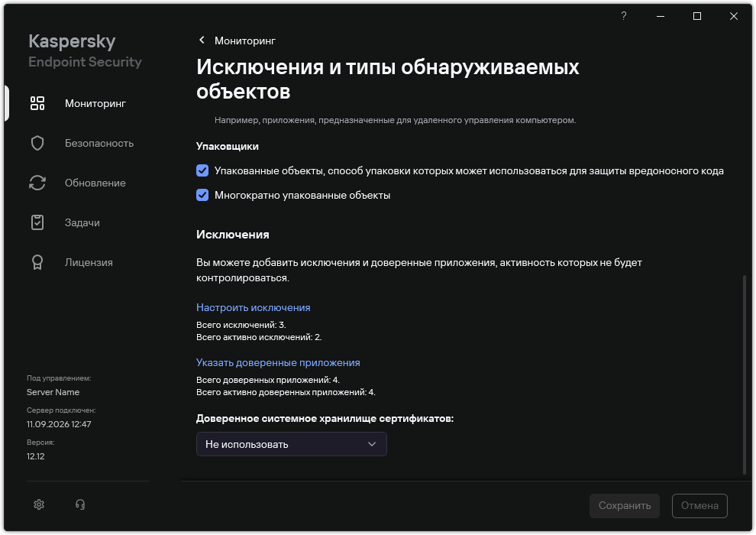This screenshot has width=756, height=535.
Task: Maximize the Kaspersky window
Action: 697,16
